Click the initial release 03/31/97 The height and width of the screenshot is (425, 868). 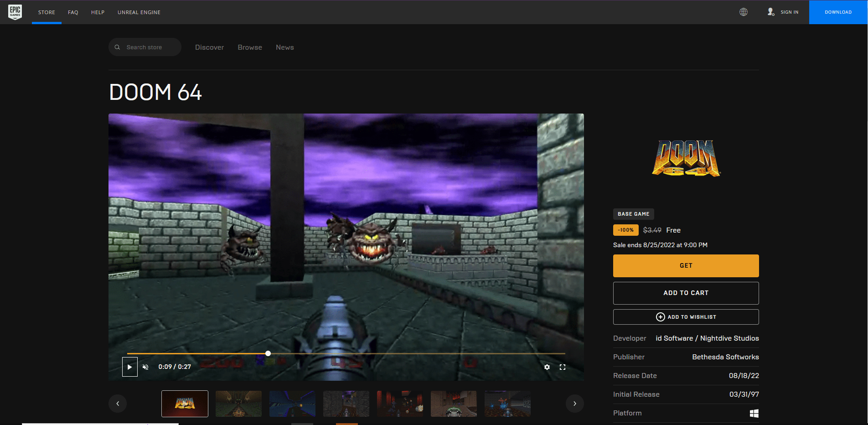click(744, 394)
